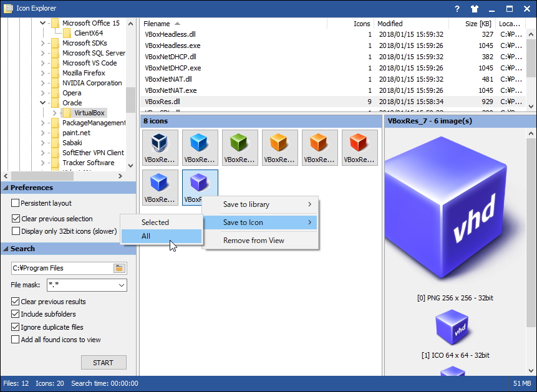Screen dimensions: 537x392
Task: Select the dark VirtualBox logo icon thumbnail
Action: 160,148
